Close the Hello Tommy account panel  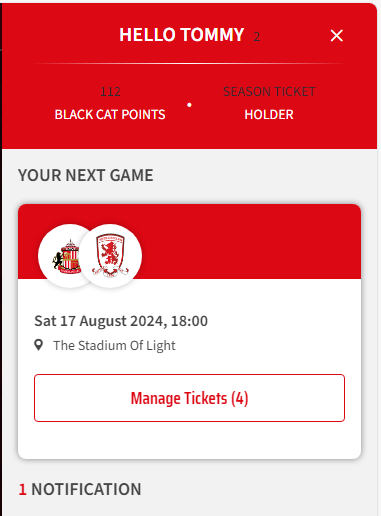(x=336, y=35)
